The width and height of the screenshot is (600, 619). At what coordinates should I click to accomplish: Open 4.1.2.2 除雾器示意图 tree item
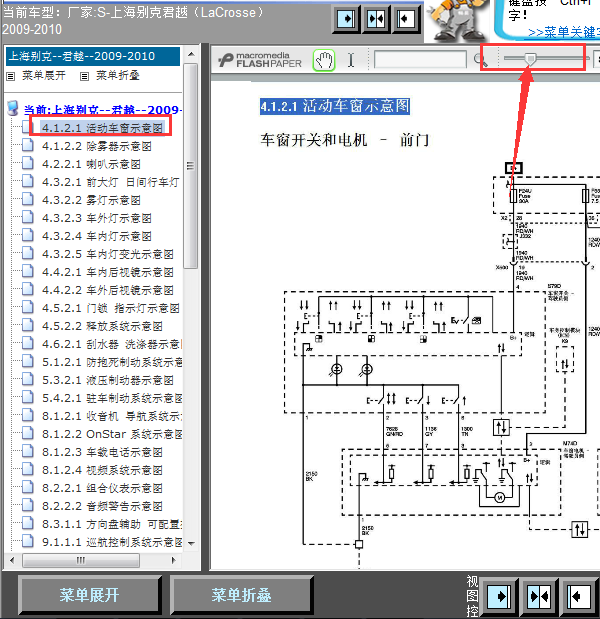tap(97, 146)
